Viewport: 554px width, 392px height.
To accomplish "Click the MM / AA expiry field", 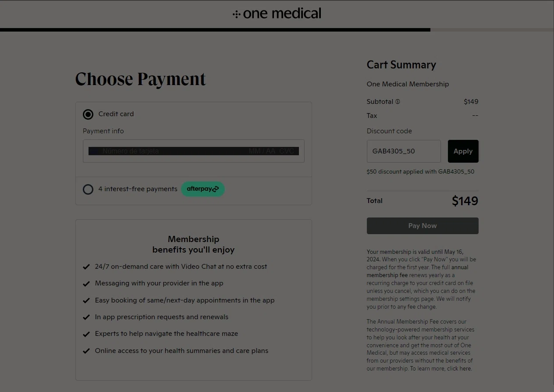I will click(262, 151).
